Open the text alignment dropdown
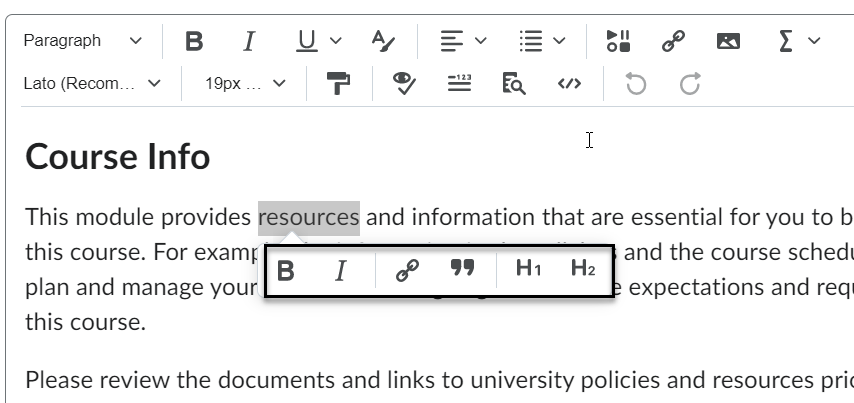854x403 pixels. [x=464, y=41]
